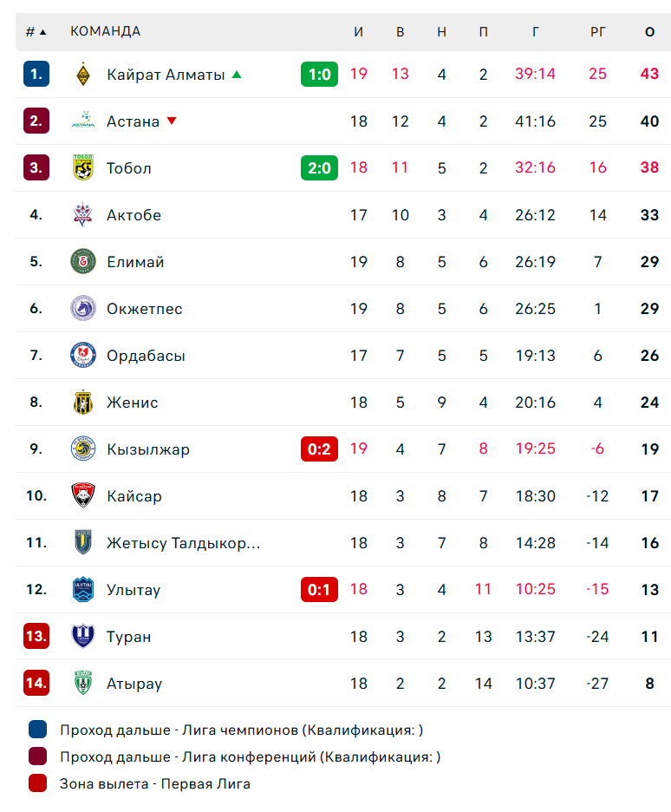This screenshot has width=671, height=812.
Task: Open the red 0:2 Кызылжар score badge
Action: tap(319, 449)
